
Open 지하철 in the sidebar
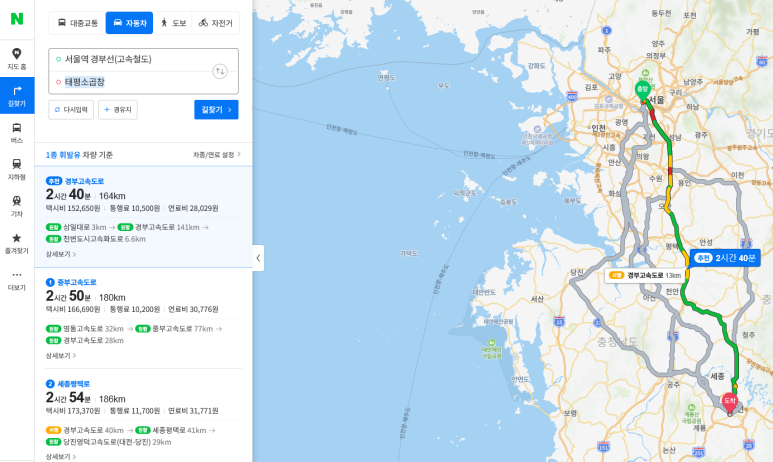(17, 169)
